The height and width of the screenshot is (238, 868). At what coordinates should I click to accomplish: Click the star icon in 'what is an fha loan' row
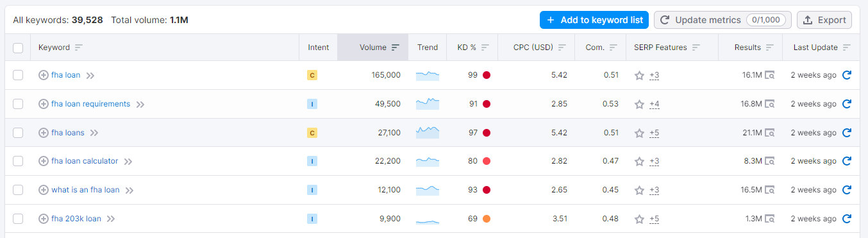(639, 190)
